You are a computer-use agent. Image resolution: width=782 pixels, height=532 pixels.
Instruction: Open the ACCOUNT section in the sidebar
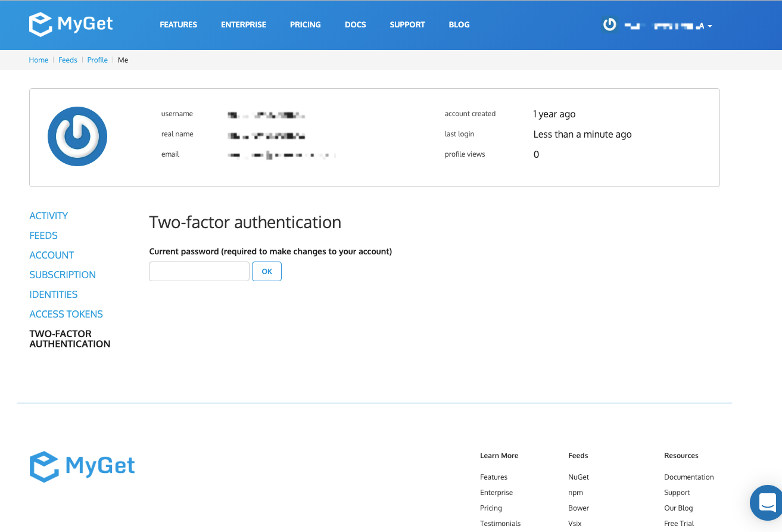[52, 255]
